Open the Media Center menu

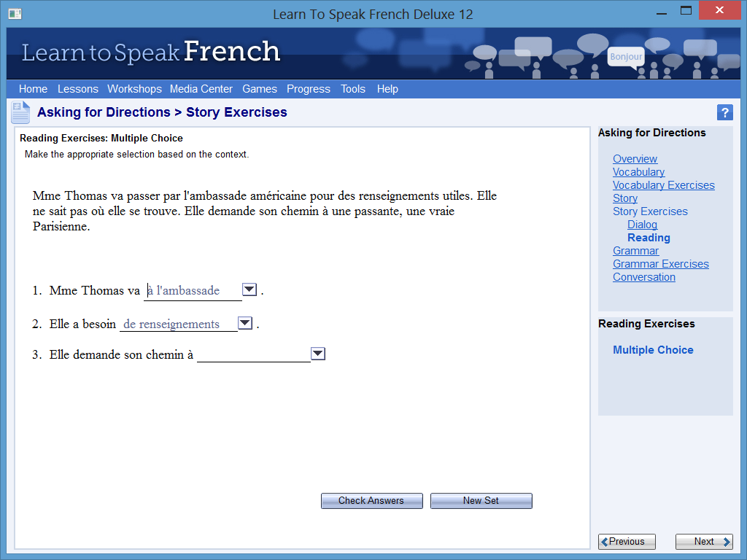click(x=201, y=89)
